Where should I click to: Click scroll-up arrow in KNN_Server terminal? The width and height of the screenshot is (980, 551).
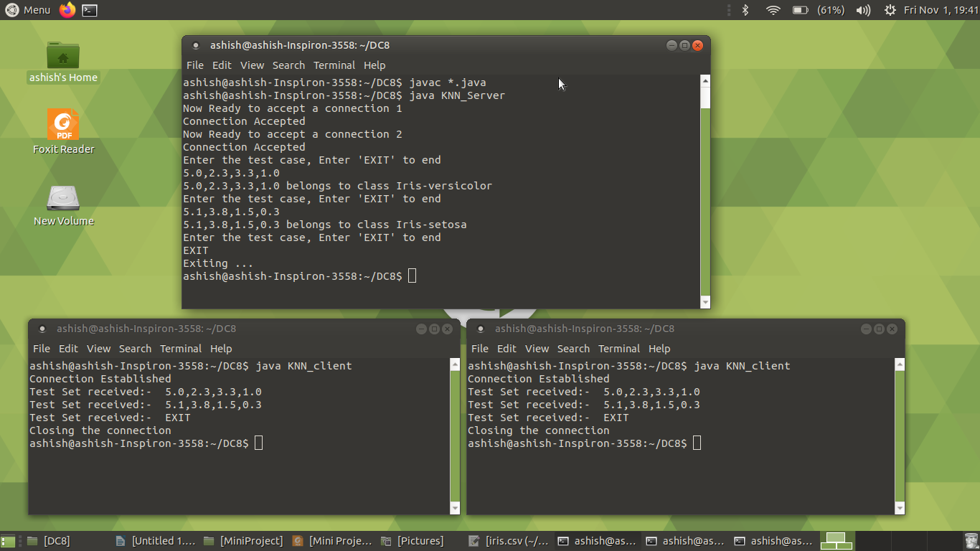click(705, 81)
